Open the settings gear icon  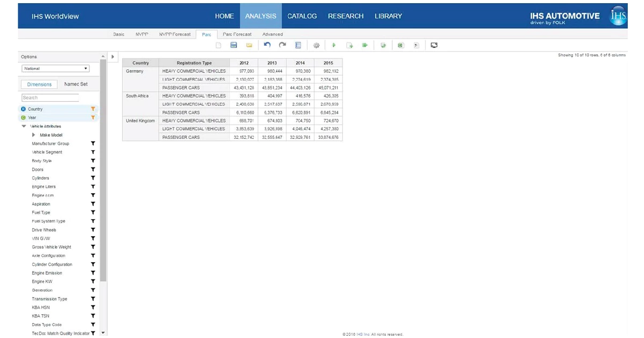(x=317, y=46)
